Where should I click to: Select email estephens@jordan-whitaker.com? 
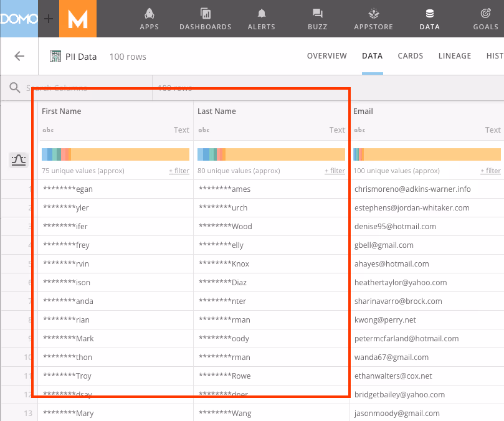[x=412, y=207]
